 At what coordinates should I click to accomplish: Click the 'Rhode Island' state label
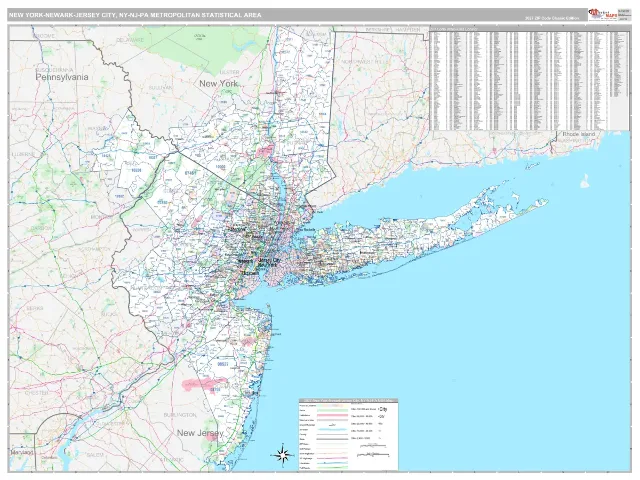point(578,134)
